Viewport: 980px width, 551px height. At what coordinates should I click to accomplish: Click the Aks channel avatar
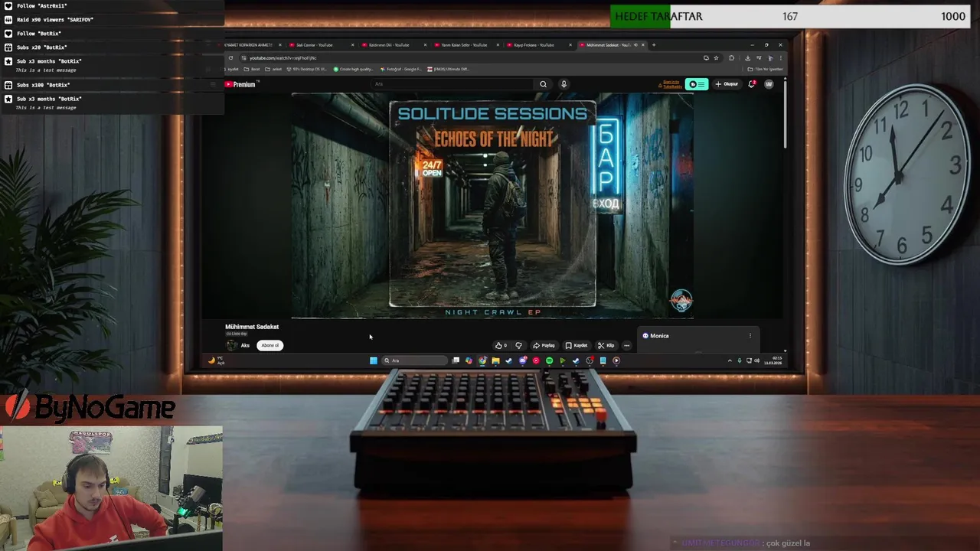[x=232, y=345]
